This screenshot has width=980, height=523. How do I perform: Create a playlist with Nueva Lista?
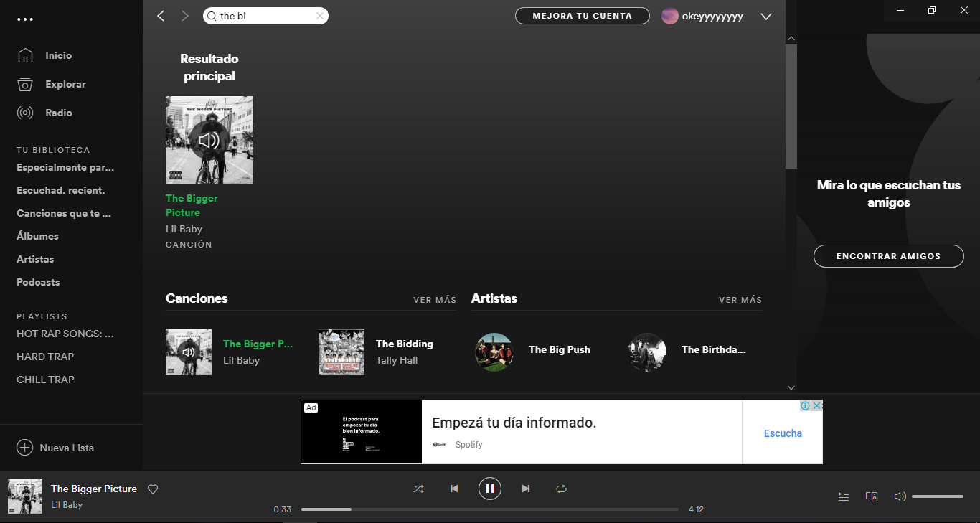point(55,448)
